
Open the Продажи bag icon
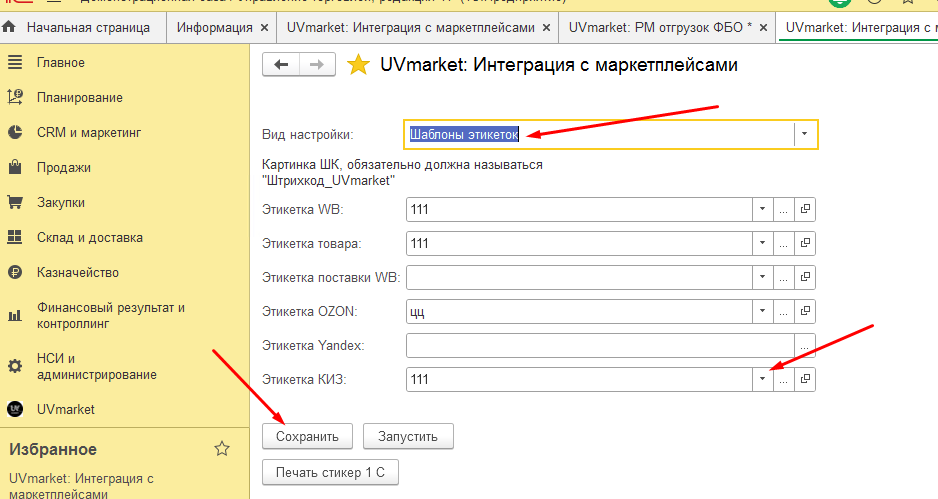click(x=15, y=167)
